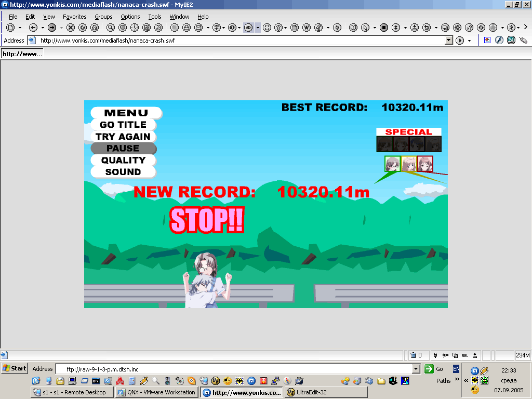
Task: Click the black square stop toolbar icon
Action: (x=384, y=28)
